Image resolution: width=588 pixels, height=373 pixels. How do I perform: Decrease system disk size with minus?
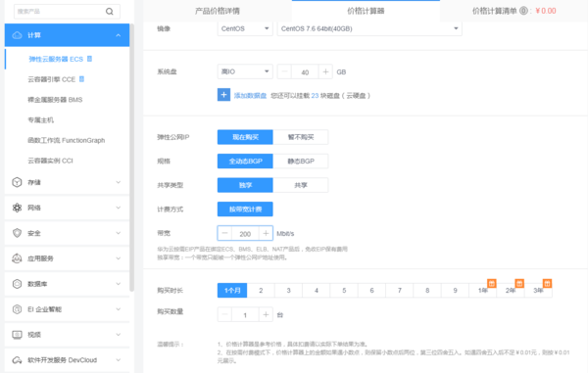(x=284, y=71)
